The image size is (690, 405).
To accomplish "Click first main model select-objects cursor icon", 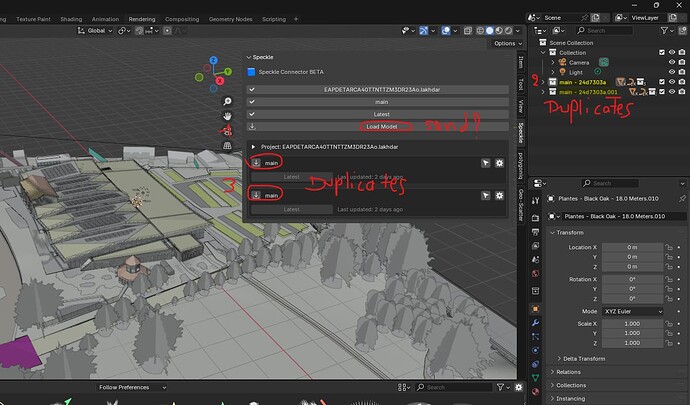I will [485, 163].
